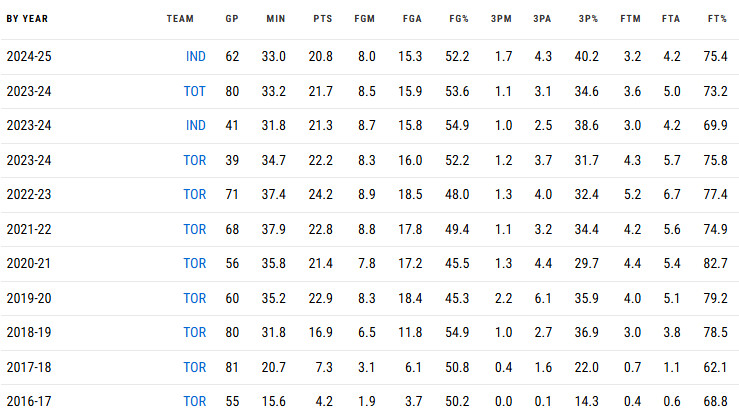Image resolution: width=739 pixels, height=417 pixels.
Task: Open the TOR team link in the 39-games row
Action: [x=195, y=160]
